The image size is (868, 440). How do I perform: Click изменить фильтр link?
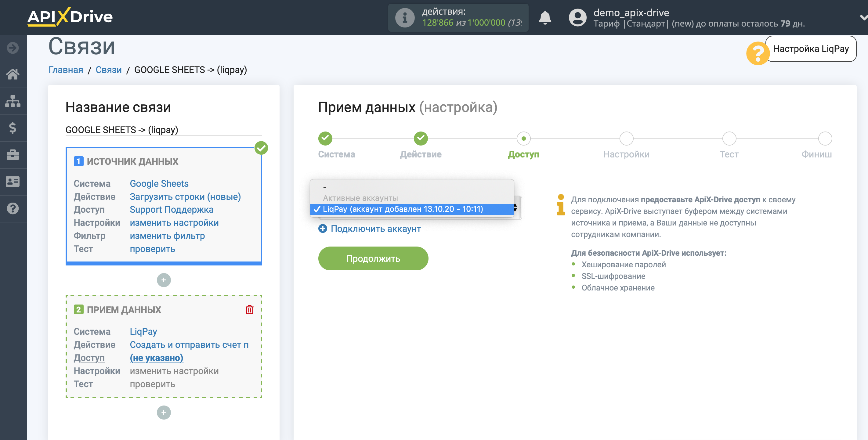[x=167, y=236]
